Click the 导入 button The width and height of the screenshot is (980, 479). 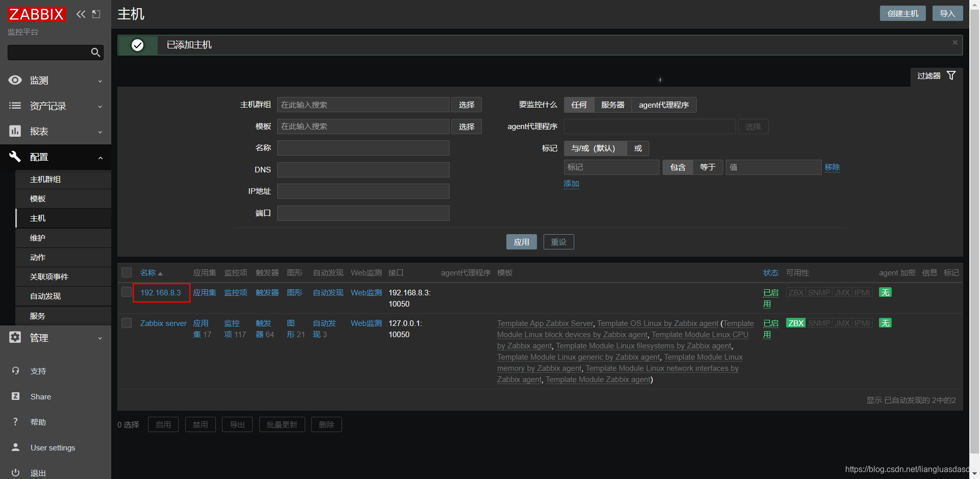point(947,13)
